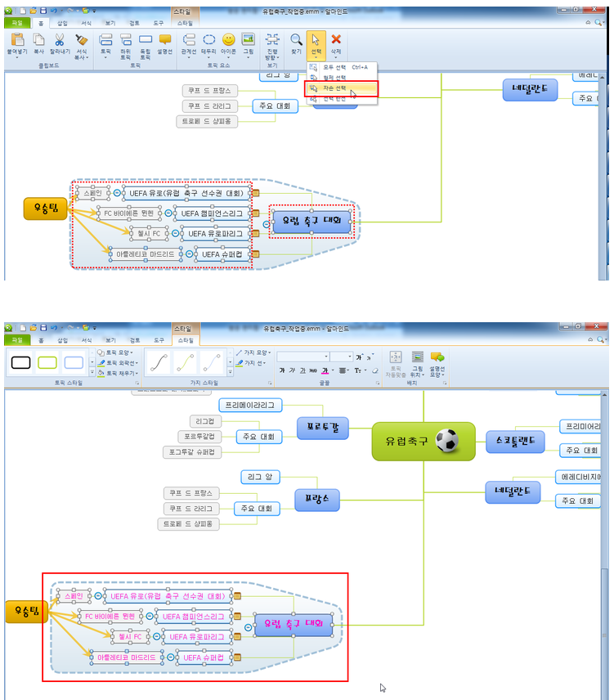Open 토픽 채우기 dropdown in bottom ribbon
Viewport: 614px width, 700px height.
pyautogui.click(x=118, y=373)
